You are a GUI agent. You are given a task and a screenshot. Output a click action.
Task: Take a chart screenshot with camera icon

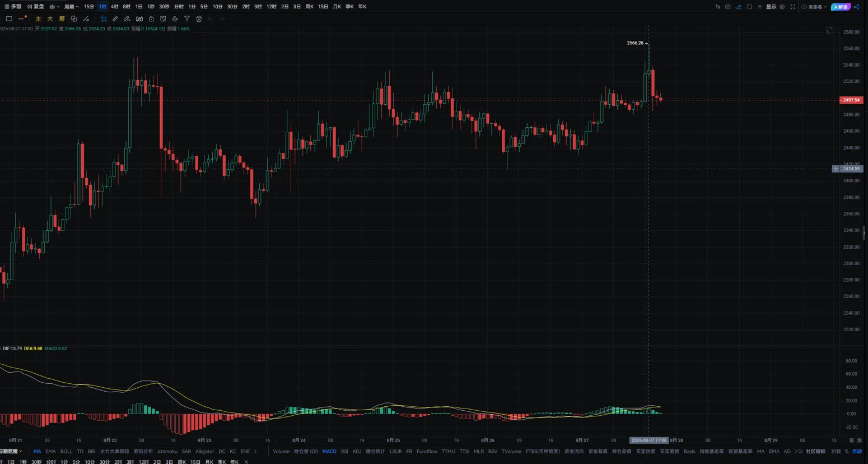click(727, 7)
